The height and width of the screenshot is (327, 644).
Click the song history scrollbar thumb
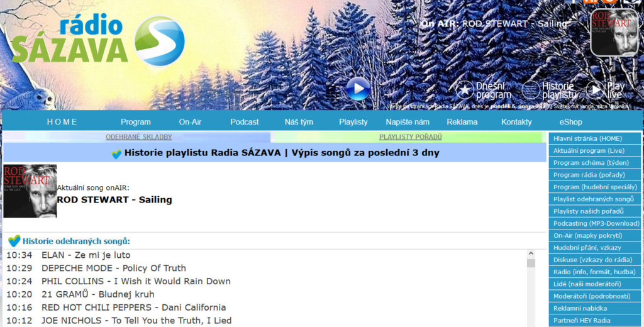(x=531, y=263)
